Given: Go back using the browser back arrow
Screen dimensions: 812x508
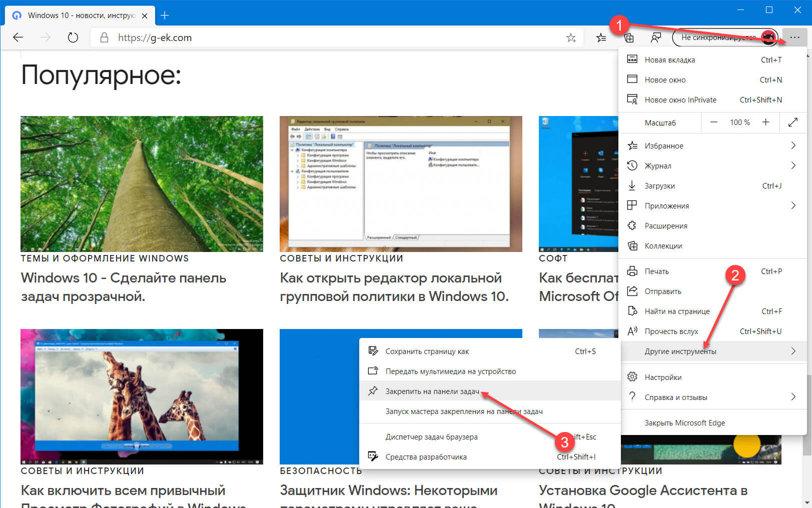Looking at the screenshot, I should pos(18,37).
